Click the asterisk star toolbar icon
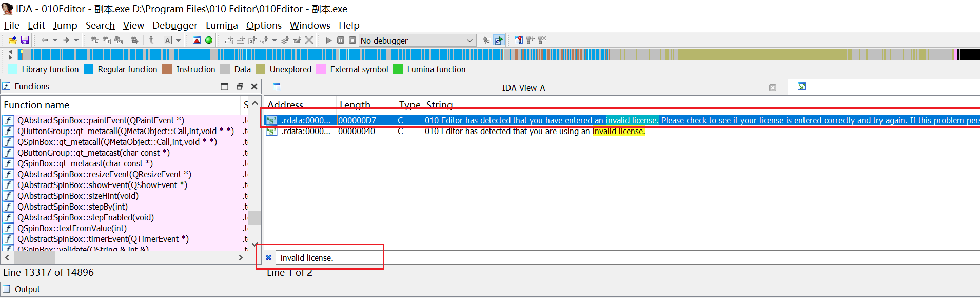Screen dimensions: 980x298 pos(285,40)
